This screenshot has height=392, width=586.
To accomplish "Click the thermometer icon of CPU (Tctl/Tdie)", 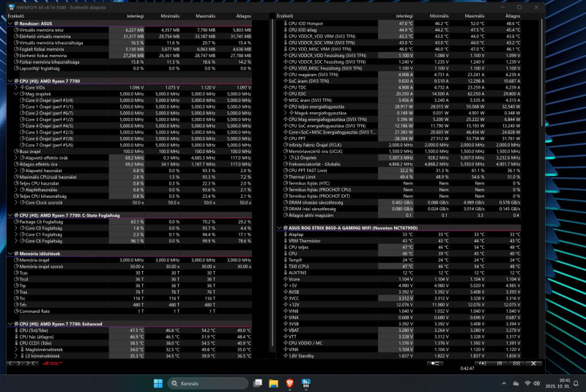I will click(x=16, y=330).
